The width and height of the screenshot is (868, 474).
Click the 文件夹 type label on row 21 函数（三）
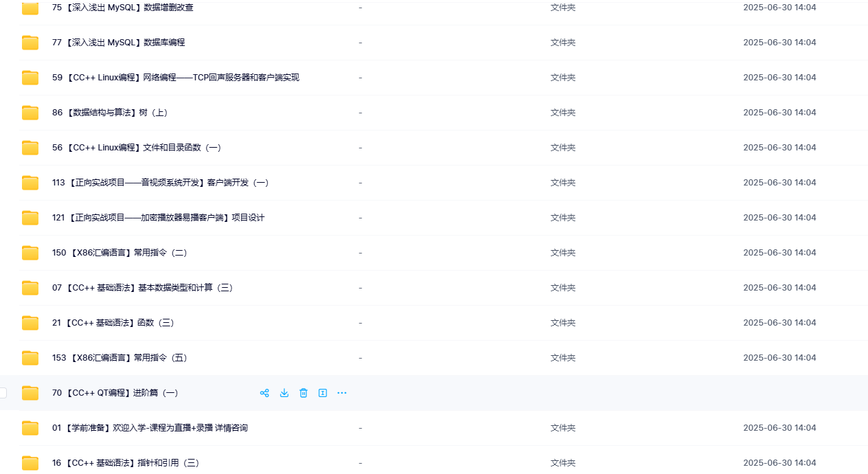pyautogui.click(x=562, y=322)
